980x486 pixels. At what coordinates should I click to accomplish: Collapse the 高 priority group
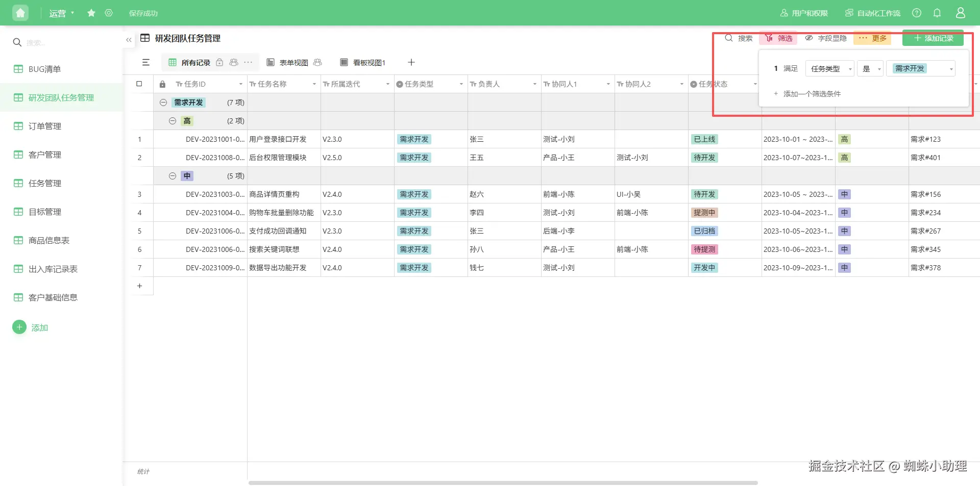pos(173,121)
